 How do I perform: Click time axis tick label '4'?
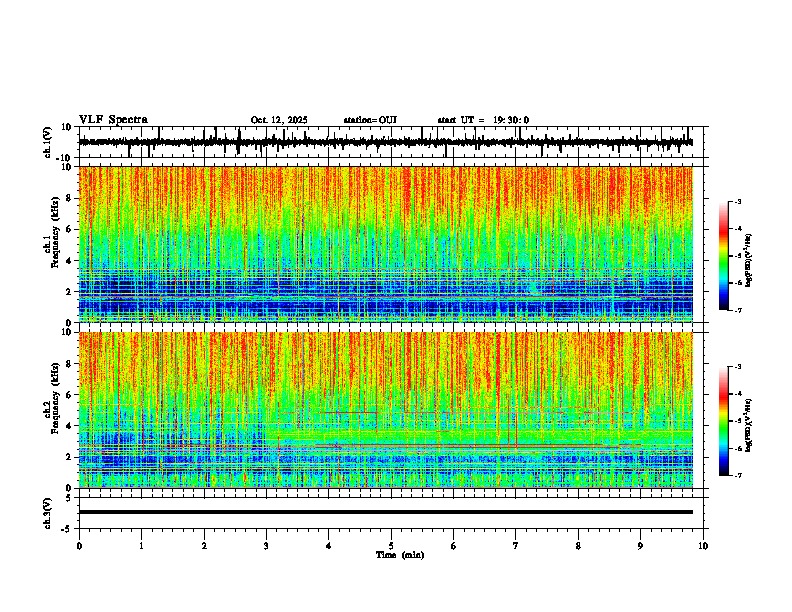click(329, 546)
